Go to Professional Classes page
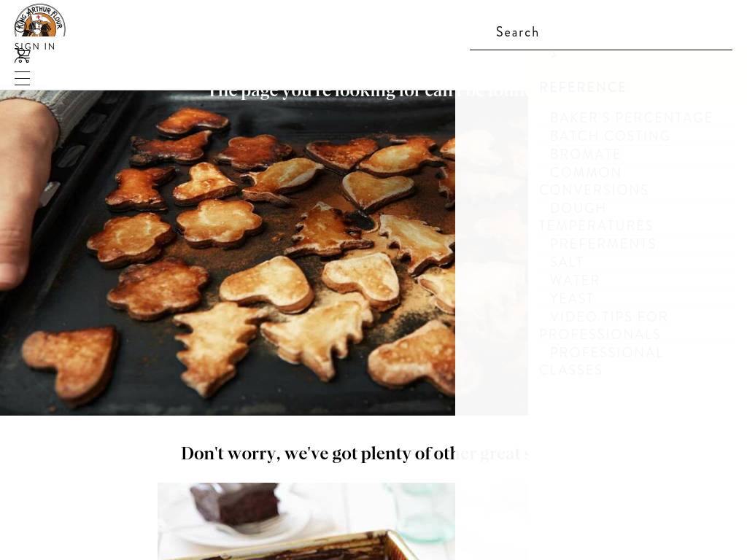 pos(601,361)
